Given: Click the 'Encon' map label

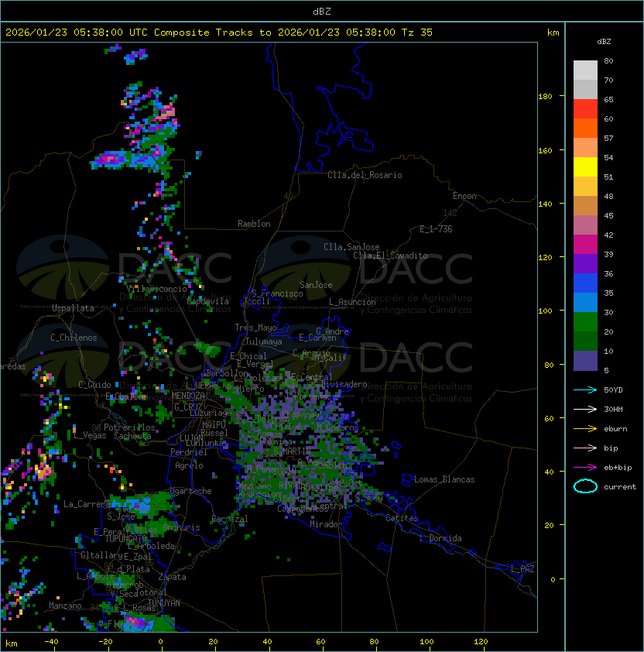Looking at the screenshot, I should (464, 196).
